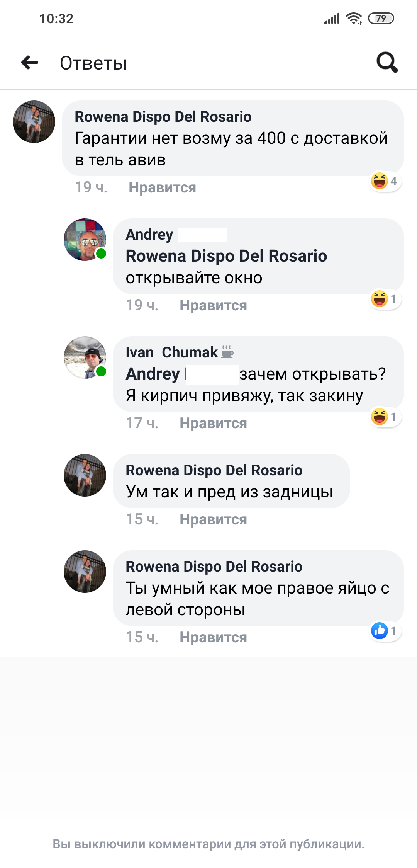Screen dimensions: 417x868
Task: Open search with magnifier icon
Action: click(387, 62)
